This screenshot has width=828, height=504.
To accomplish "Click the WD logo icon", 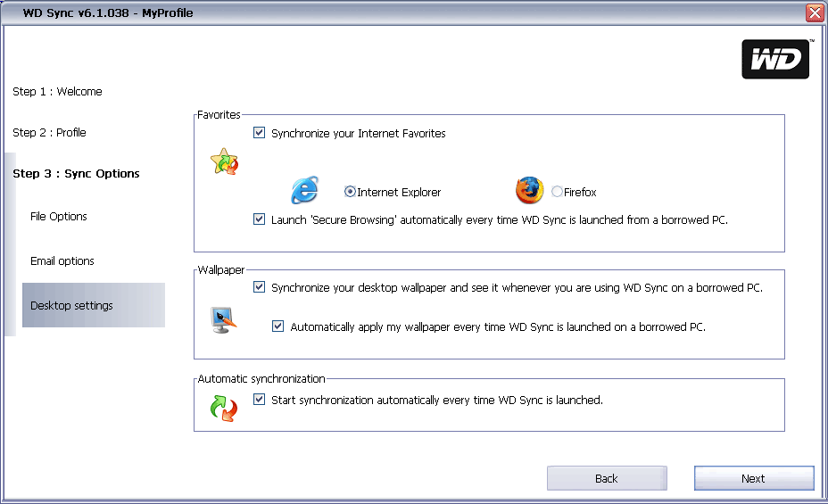I will tap(775, 59).
